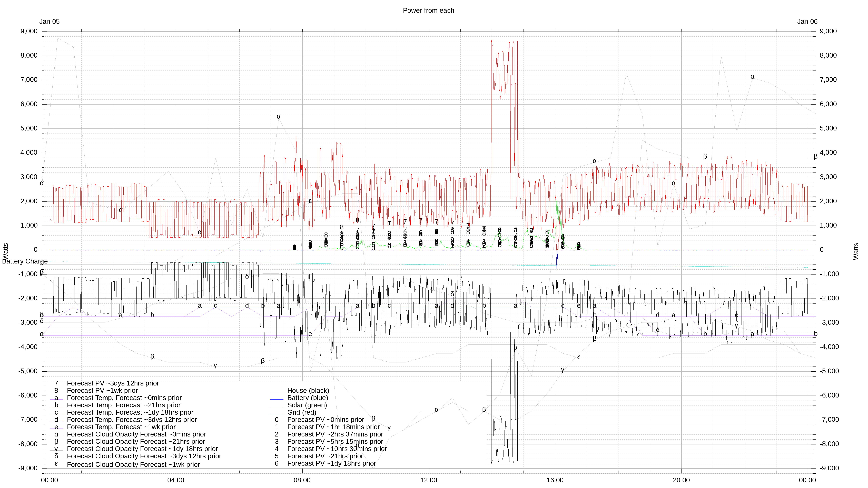Click the 'Jan 05' date label
The height and width of the screenshot is (488, 868).
click(50, 22)
